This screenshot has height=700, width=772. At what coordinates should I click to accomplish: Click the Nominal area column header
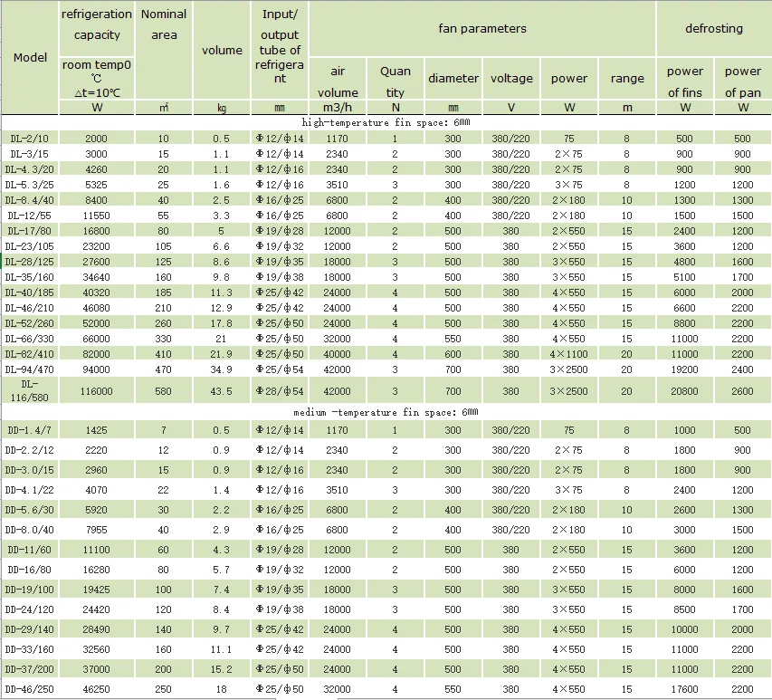coord(164,24)
